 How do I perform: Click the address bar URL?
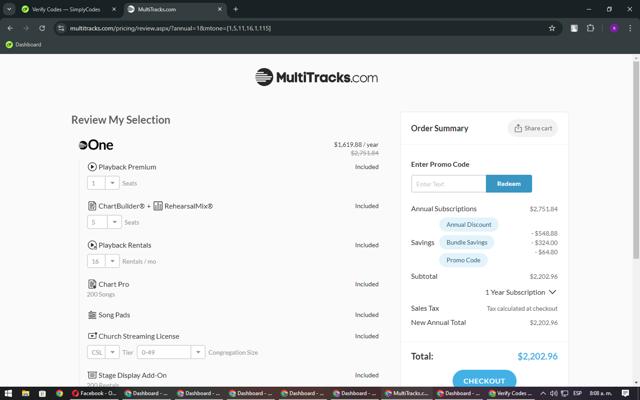[x=170, y=28]
